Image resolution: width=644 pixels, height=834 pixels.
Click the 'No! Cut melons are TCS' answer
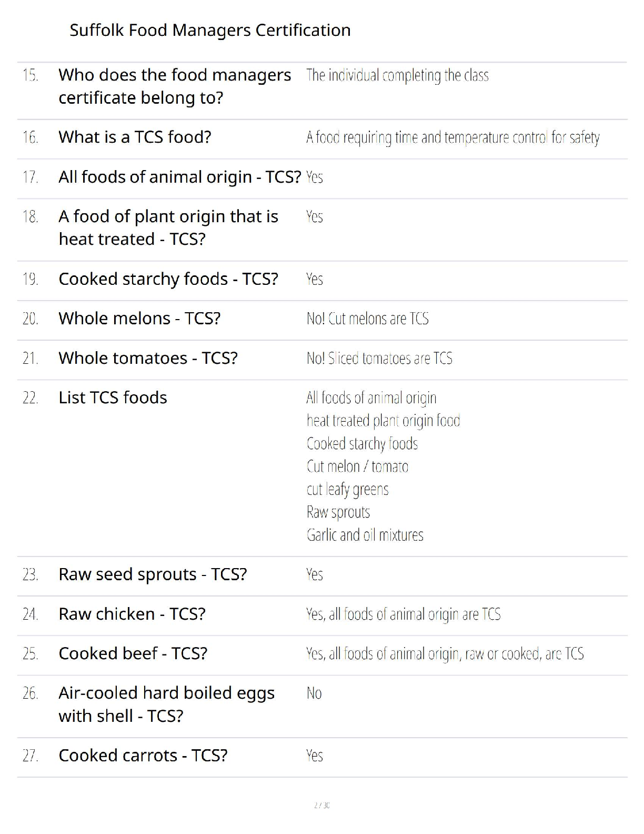point(368,319)
